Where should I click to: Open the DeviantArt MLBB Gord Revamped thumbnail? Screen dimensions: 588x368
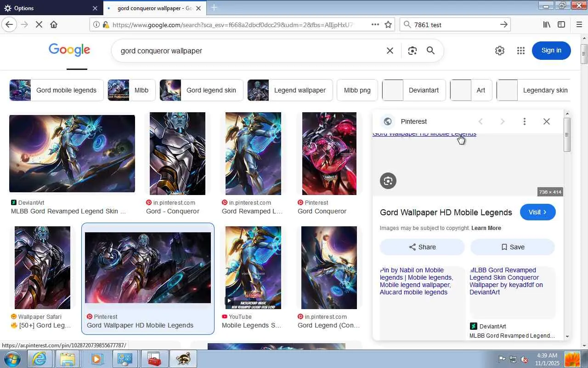pyautogui.click(x=72, y=154)
